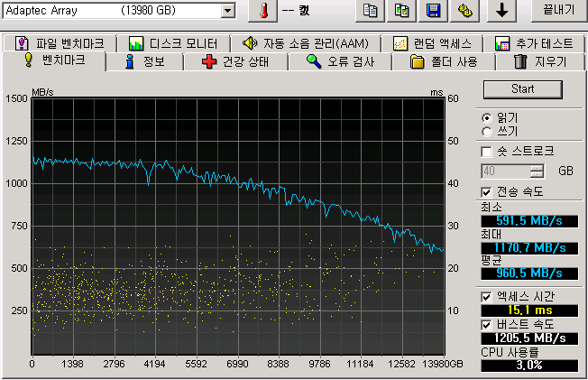The width and height of the screenshot is (588, 380).
Task: Click the 끝내기 exit button
Action: (x=559, y=11)
